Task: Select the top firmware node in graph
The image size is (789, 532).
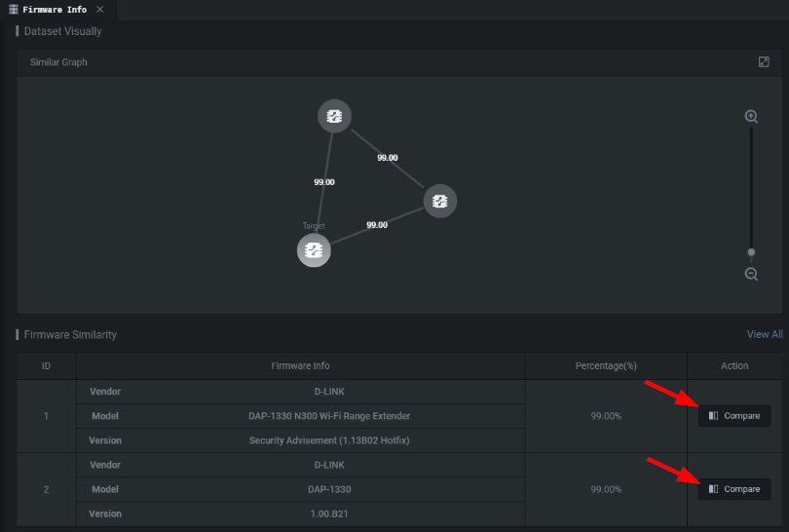Action: tap(334, 116)
